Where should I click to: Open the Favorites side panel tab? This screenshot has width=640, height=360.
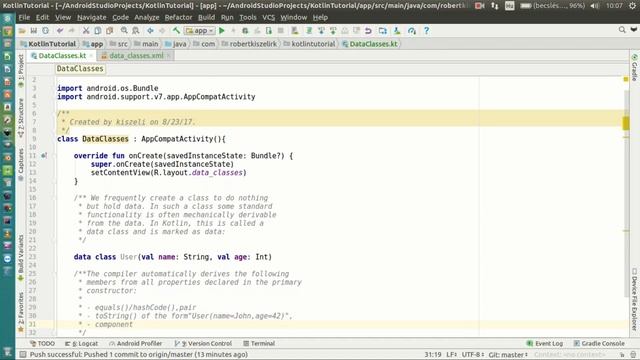pyautogui.click(x=21, y=312)
